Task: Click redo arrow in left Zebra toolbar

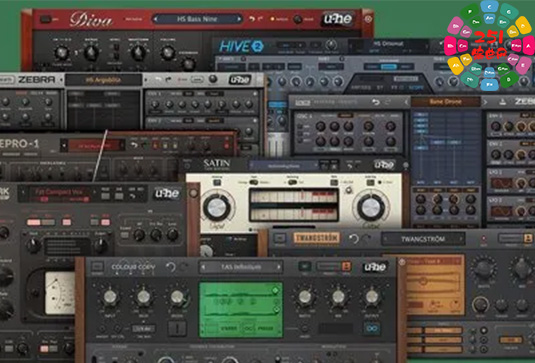Action: pyautogui.click(x=169, y=79)
